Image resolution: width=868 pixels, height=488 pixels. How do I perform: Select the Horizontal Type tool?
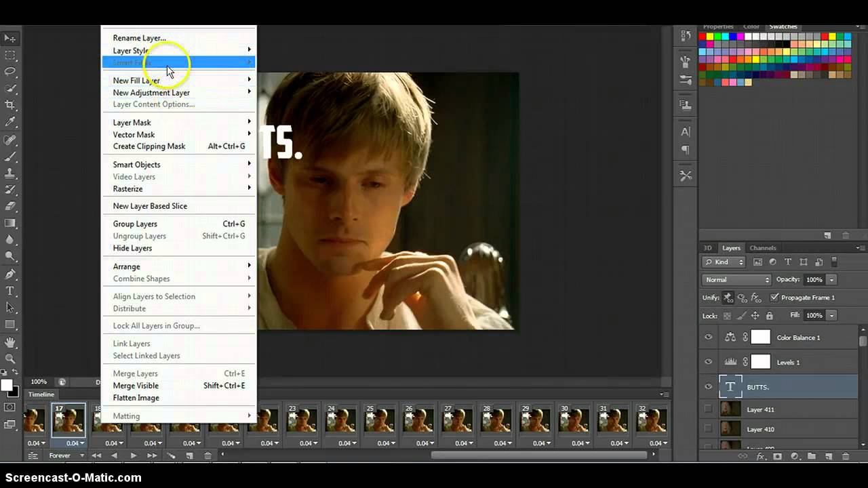10,291
